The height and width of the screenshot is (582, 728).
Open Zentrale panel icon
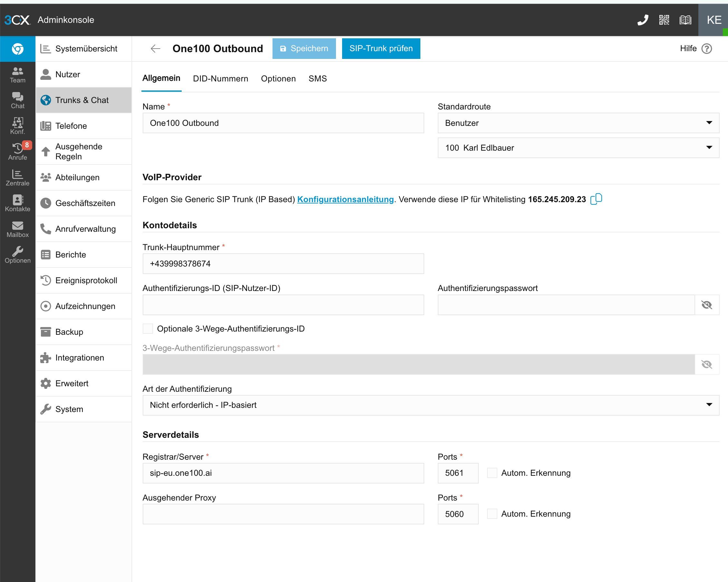click(18, 178)
